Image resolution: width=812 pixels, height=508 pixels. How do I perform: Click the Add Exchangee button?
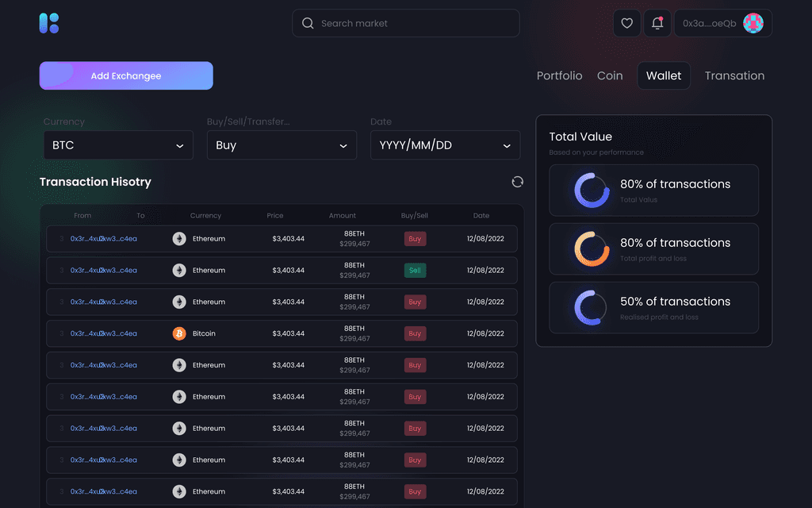click(126, 75)
